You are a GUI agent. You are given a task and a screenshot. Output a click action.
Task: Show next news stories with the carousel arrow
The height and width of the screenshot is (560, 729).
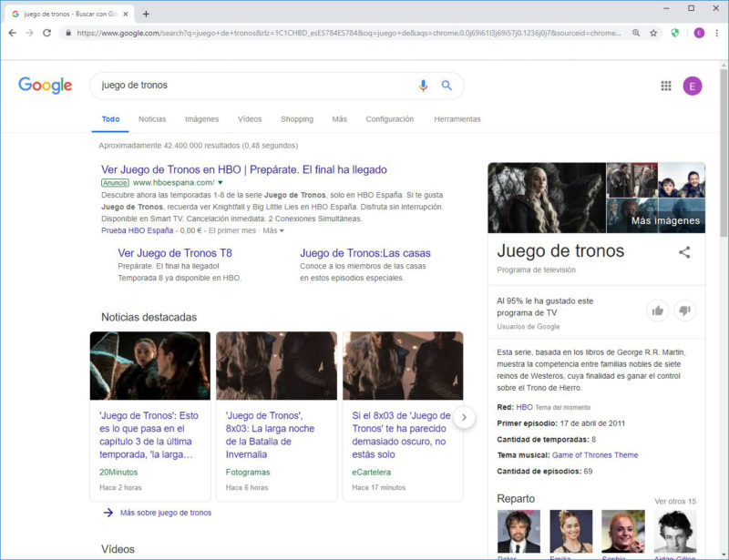[464, 417]
